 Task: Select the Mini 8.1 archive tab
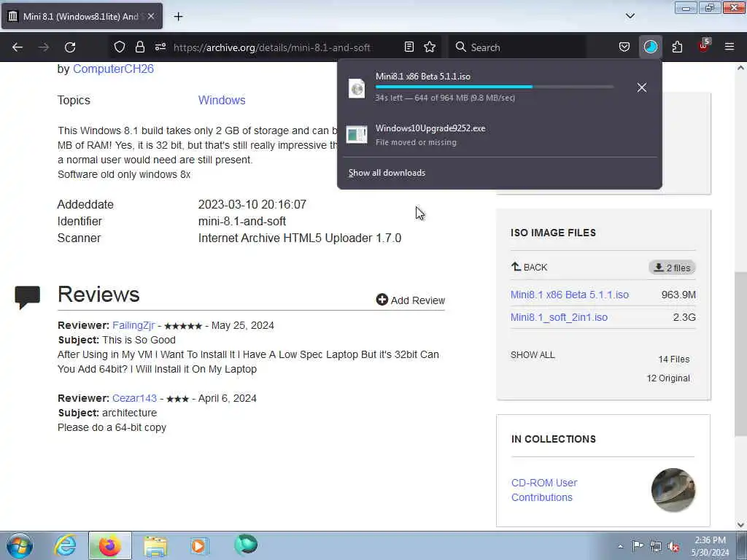[x=82, y=16]
